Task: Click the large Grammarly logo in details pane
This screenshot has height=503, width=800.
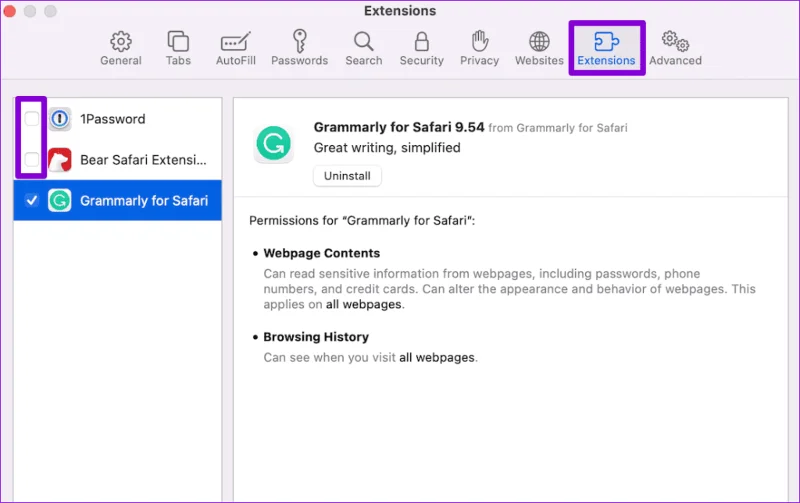Action: pos(273,144)
